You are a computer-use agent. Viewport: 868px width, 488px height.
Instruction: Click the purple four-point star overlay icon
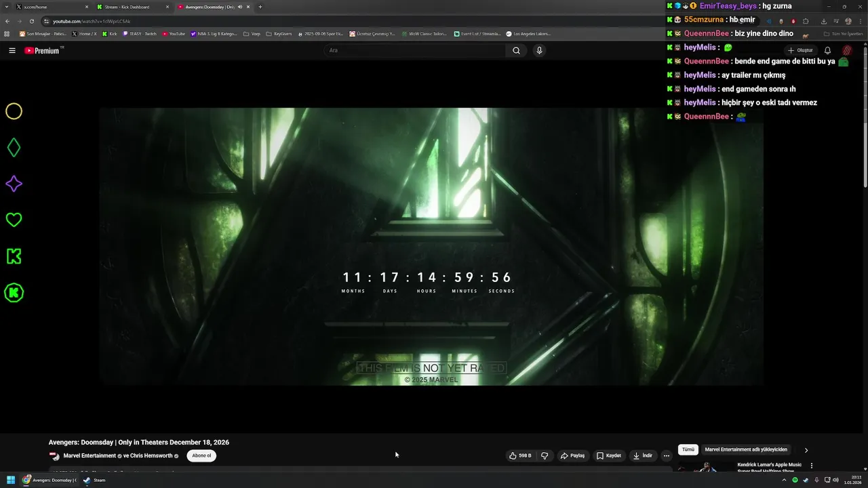(14, 184)
